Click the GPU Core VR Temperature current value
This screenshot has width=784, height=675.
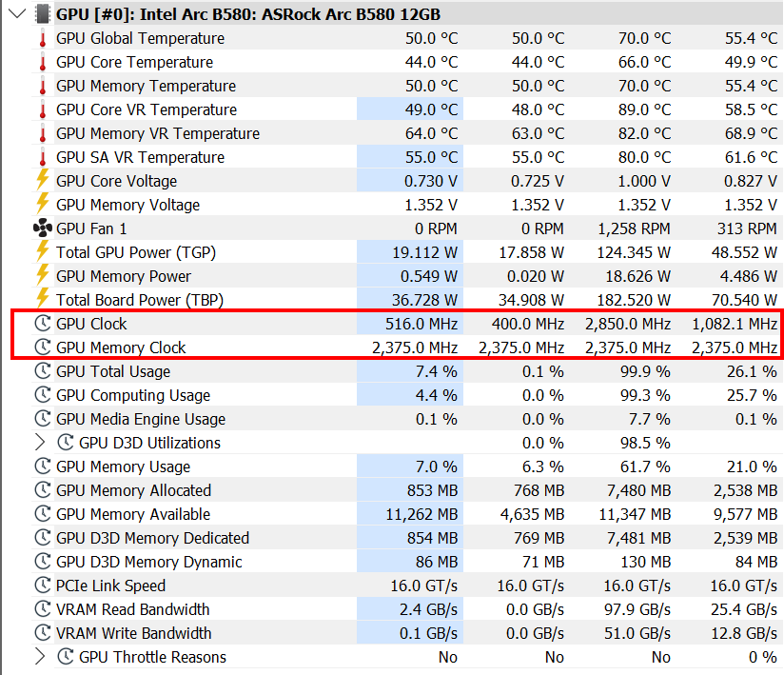(x=432, y=109)
